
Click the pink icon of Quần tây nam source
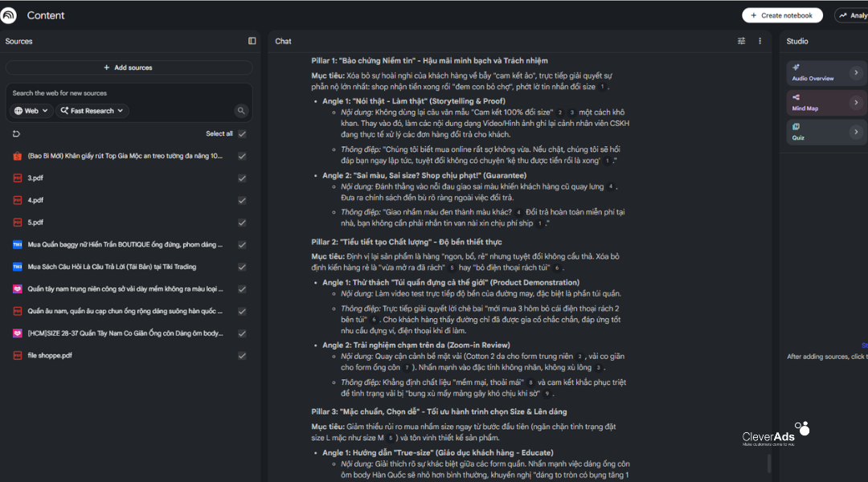pyautogui.click(x=17, y=289)
